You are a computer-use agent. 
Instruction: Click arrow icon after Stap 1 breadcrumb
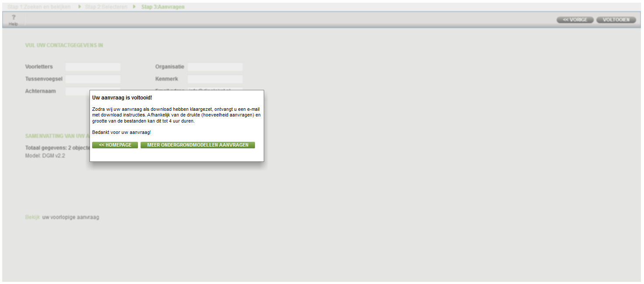point(79,7)
